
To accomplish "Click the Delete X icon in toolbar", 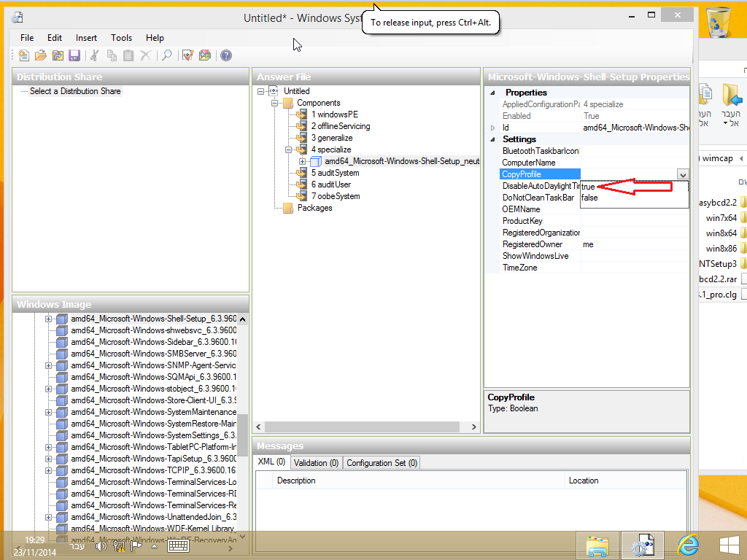I will [x=145, y=55].
